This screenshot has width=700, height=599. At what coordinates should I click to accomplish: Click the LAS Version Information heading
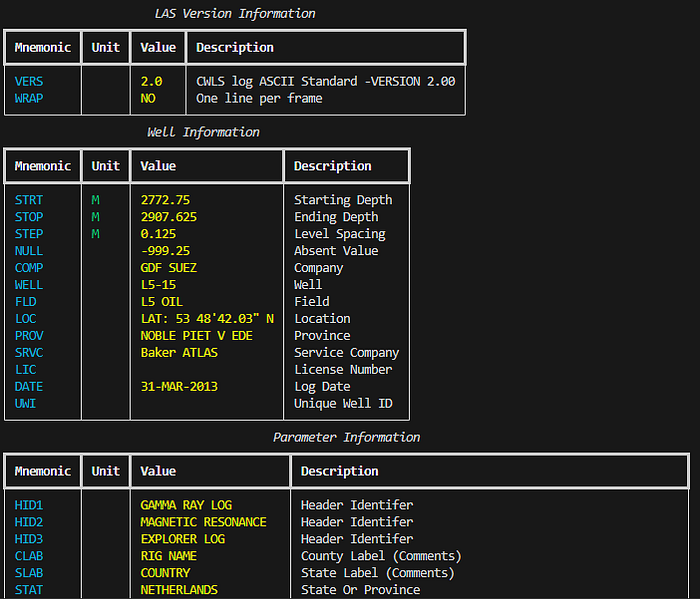coord(235,14)
